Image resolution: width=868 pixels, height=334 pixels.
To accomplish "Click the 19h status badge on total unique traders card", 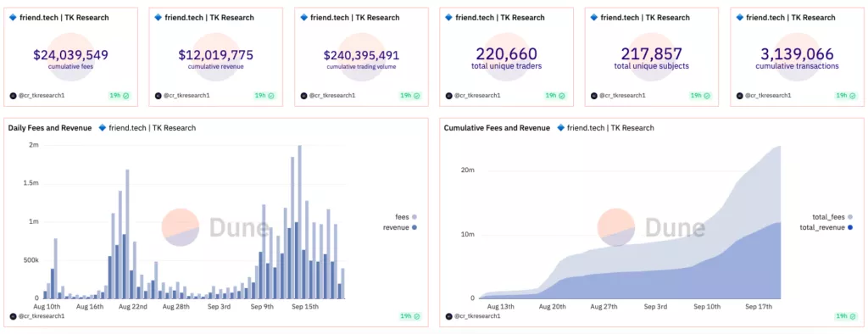I will tap(554, 95).
